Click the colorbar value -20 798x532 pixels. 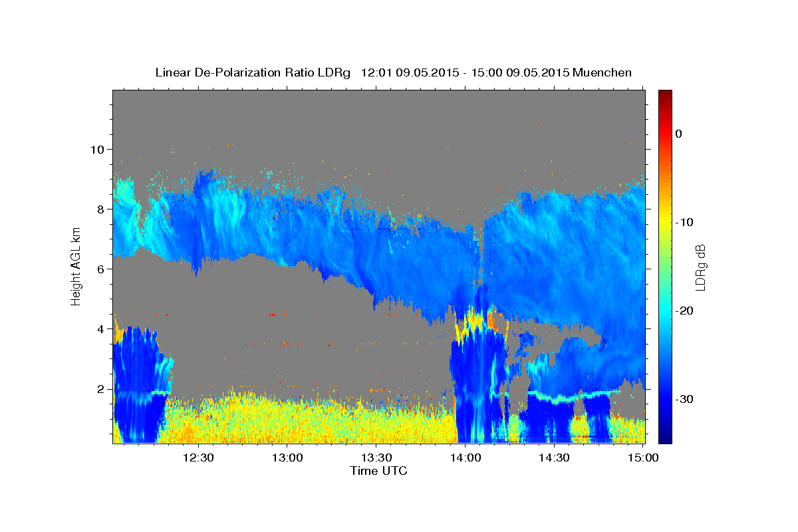tap(684, 311)
